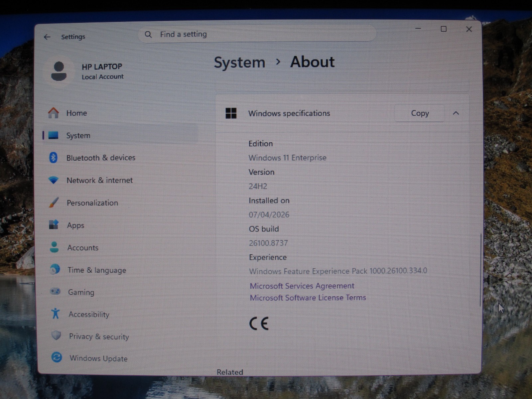Maximize the Settings window
Image resolution: width=532 pixels, height=399 pixels.
point(443,29)
